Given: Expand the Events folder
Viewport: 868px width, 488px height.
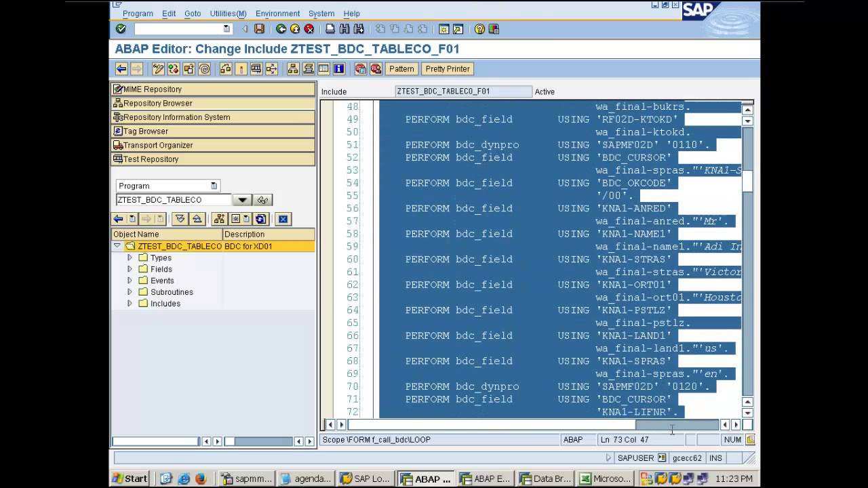Looking at the screenshot, I should click(x=130, y=281).
